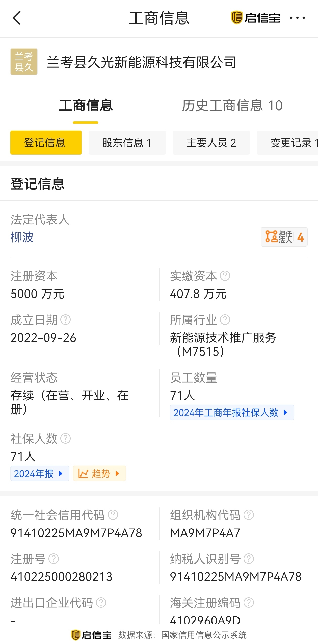This screenshot has height=644, width=318.
Task: Expand 2024年工商年报社保人数 details
Action: tap(232, 413)
